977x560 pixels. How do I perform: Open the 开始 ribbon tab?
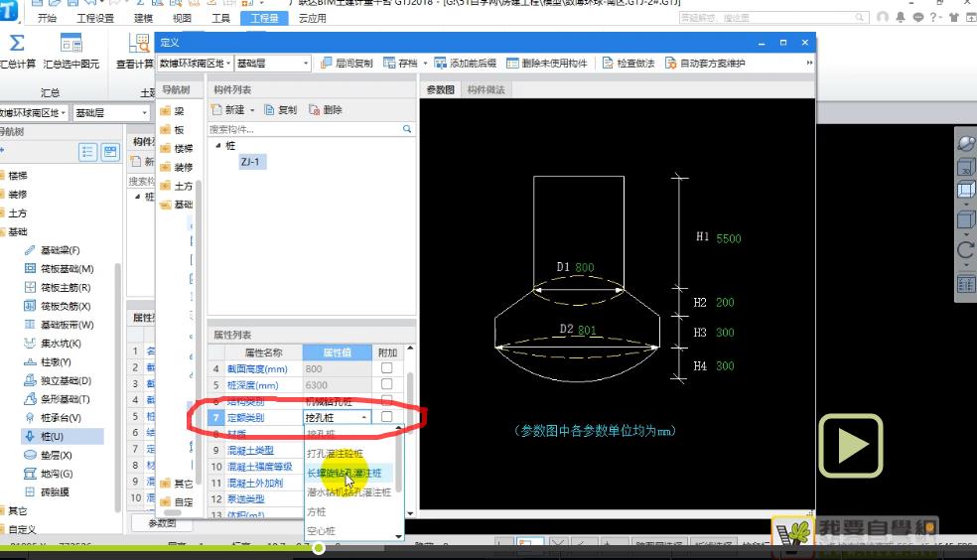tap(47, 18)
